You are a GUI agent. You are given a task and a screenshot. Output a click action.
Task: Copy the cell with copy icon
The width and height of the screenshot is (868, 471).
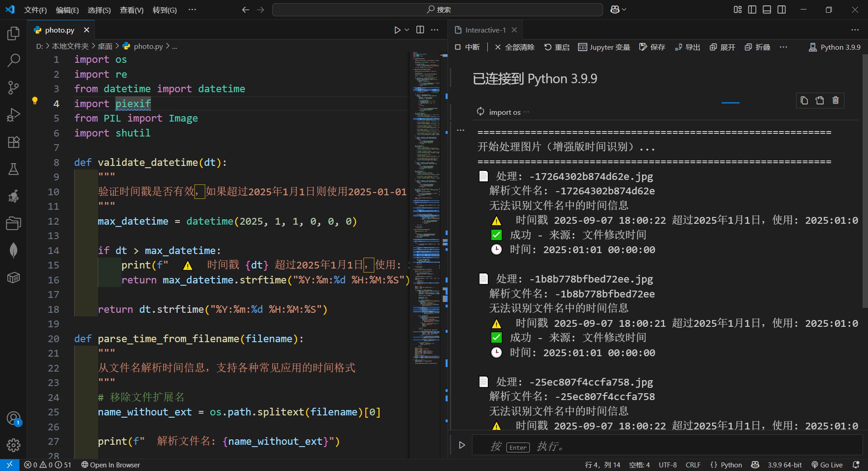click(x=804, y=100)
